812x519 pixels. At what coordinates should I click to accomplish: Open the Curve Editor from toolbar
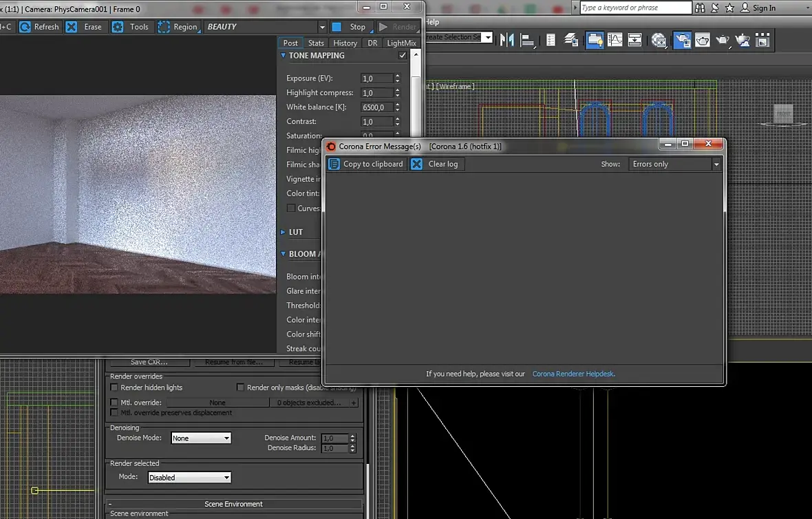pyautogui.click(x=615, y=40)
